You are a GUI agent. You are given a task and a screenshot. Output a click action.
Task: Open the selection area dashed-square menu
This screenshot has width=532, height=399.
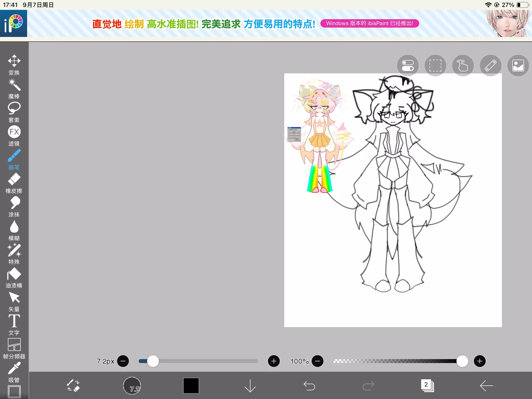(435, 66)
